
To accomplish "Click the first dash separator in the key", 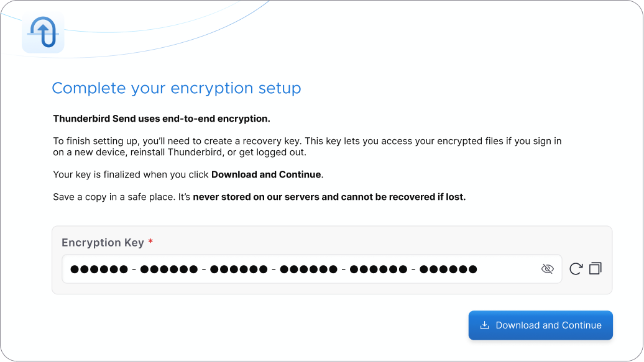I will (x=134, y=269).
